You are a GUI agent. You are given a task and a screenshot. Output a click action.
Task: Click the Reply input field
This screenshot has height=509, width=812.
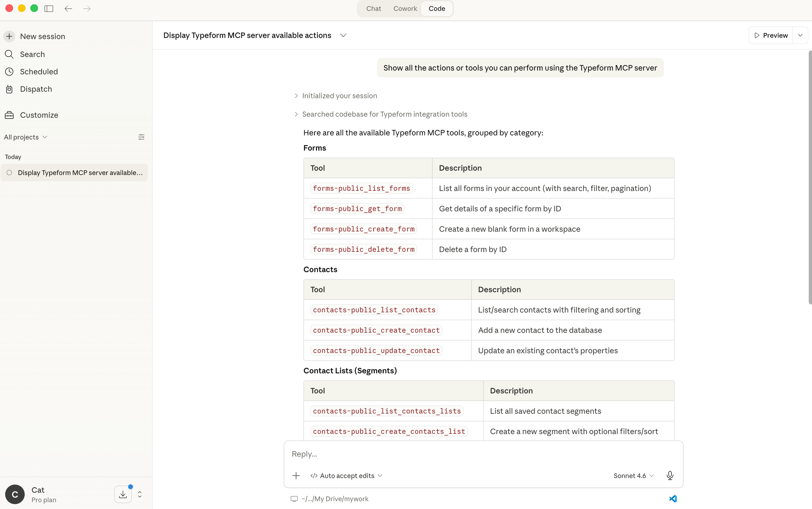pyautogui.click(x=483, y=454)
